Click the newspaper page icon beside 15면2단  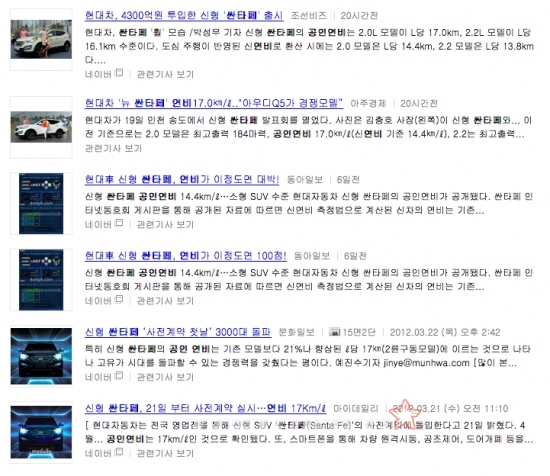[x=334, y=332]
